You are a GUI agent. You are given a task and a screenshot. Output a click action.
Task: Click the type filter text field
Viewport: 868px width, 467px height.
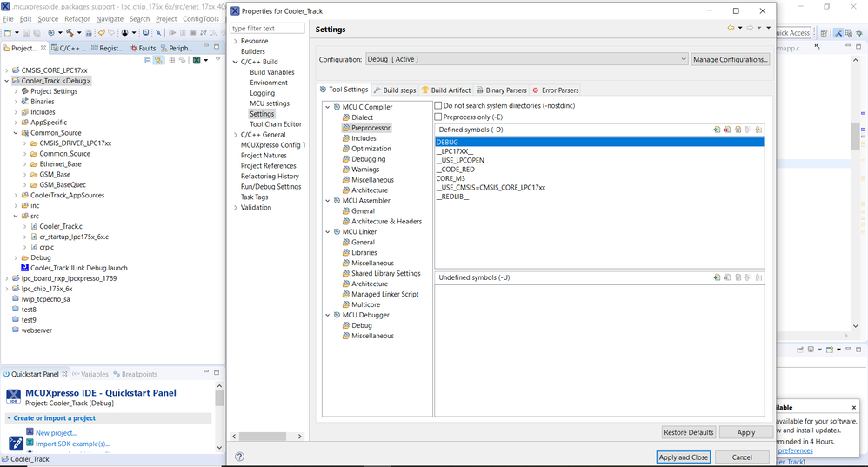(x=267, y=28)
